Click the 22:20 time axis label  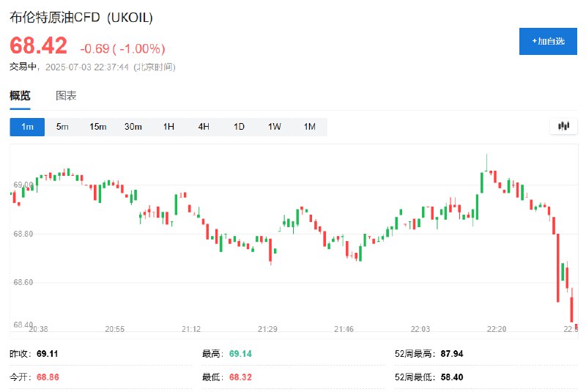(x=497, y=329)
